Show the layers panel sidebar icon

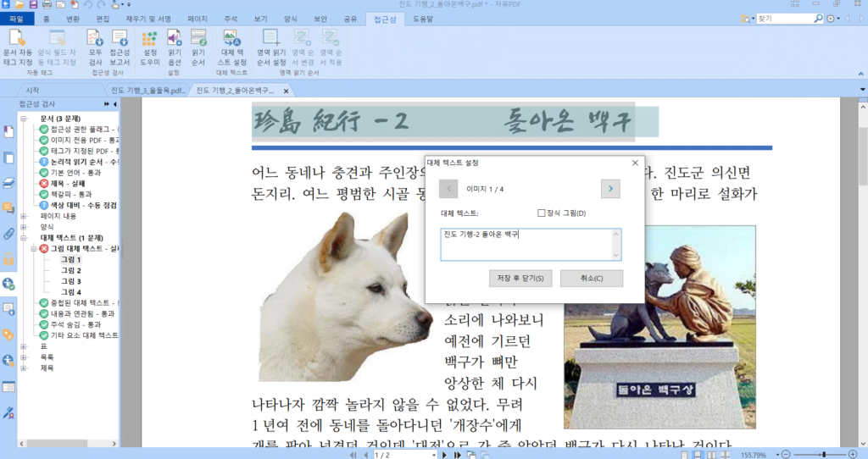(8, 183)
